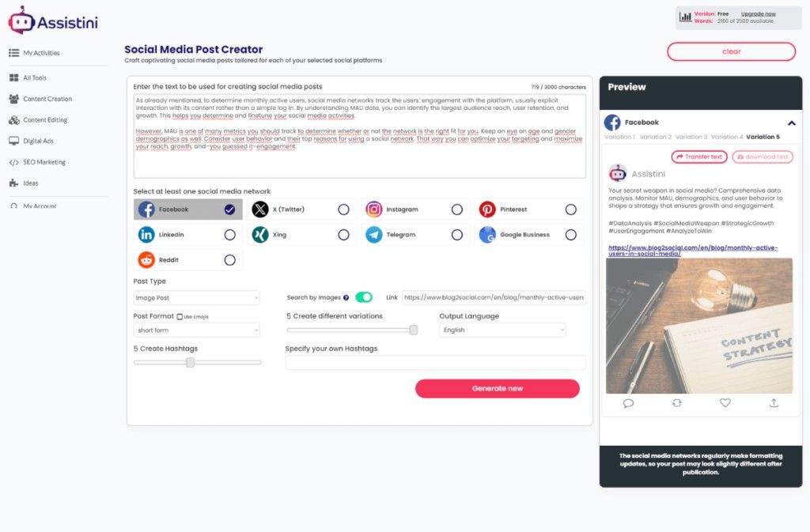Viewport: 810px width, 532px height.
Task: Click the repost arrows icon in preview
Action: (x=677, y=402)
